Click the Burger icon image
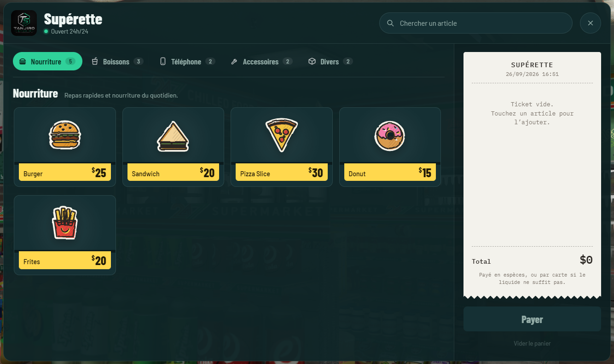Screen dimensions: 614x364 coord(65,135)
